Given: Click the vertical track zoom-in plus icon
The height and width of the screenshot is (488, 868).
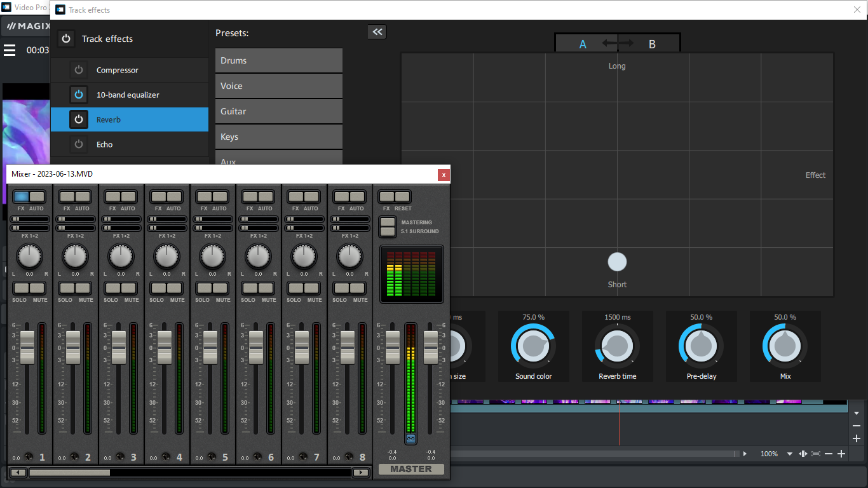Looking at the screenshot, I should coord(857,438).
